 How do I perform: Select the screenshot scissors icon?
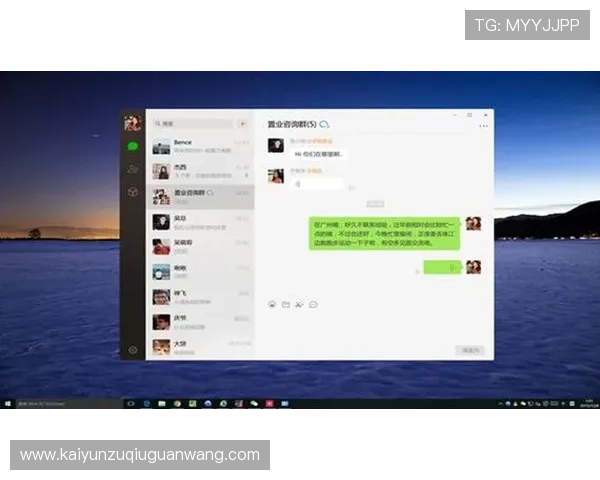tap(299, 304)
